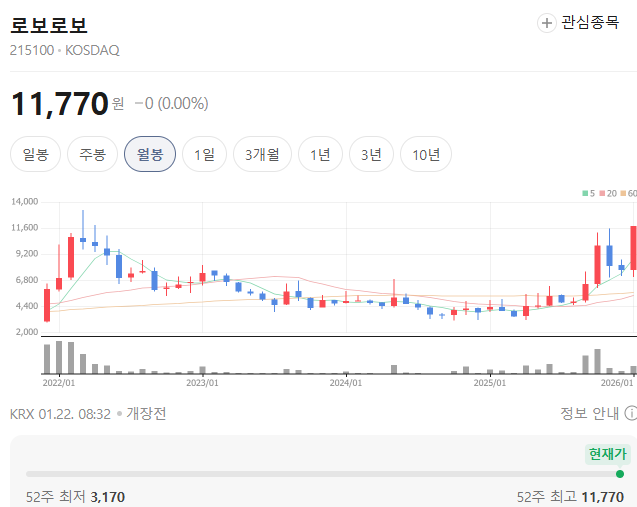Select the 일봉 daily candle tab
The image size is (637, 507).
35,154
